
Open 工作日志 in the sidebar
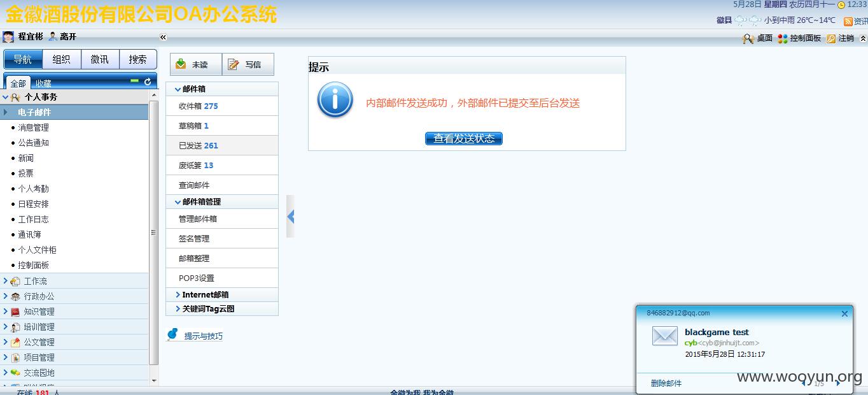tap(33, 219)
